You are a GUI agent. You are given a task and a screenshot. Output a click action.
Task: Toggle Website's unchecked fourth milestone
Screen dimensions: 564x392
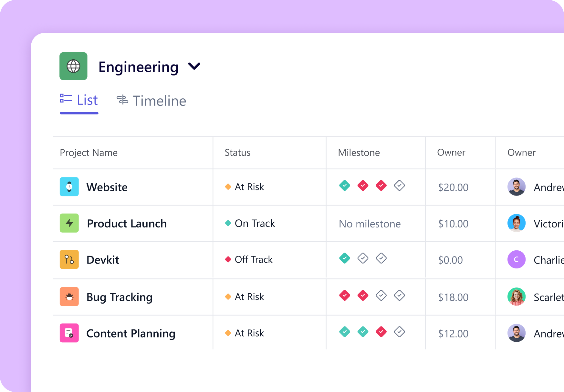[x=399, y=186]
